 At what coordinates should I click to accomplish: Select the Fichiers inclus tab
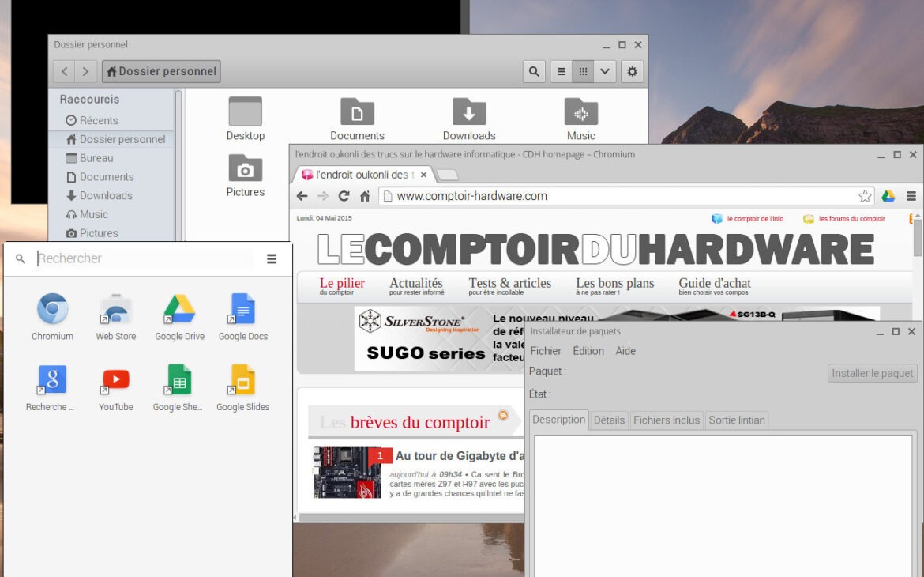667,420
